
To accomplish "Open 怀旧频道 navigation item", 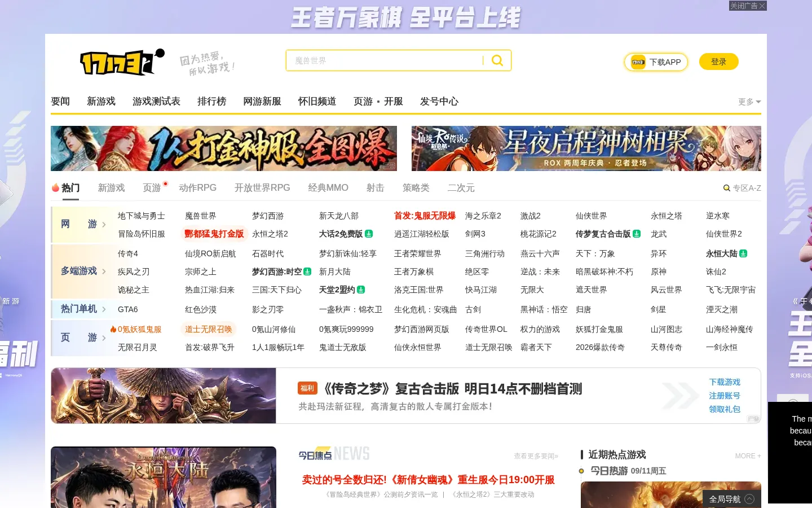I will click(317, 101).
